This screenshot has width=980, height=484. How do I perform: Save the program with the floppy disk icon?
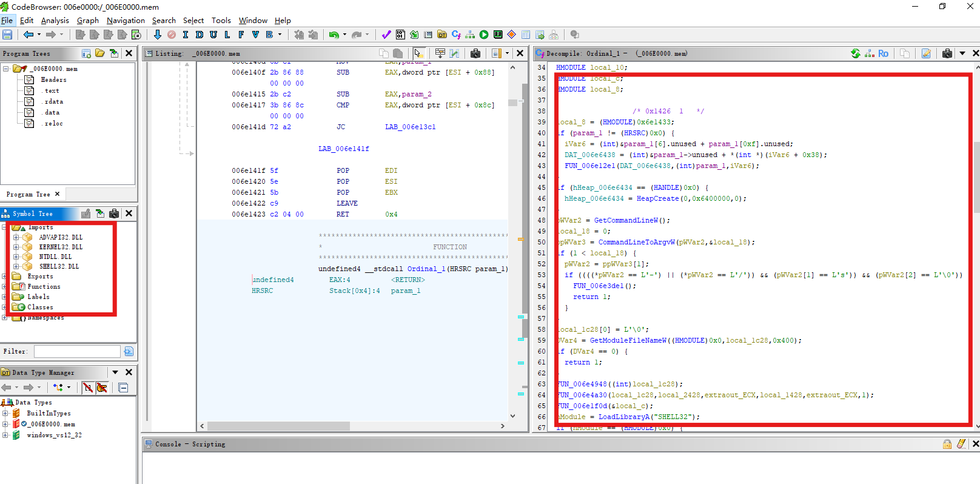(7, 35)
